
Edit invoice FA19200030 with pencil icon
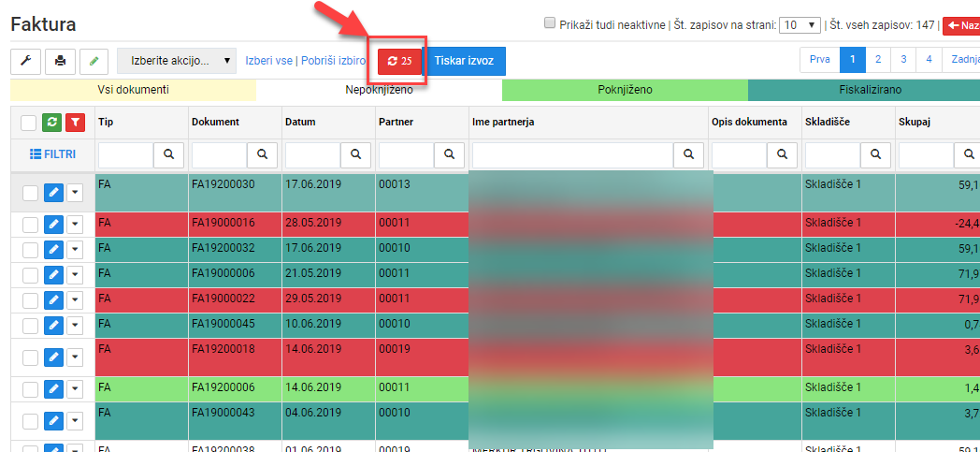click(53, 193)
